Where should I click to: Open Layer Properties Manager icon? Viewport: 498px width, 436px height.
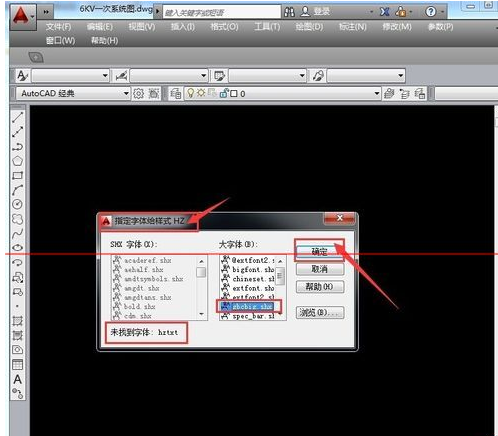[176, 94]
